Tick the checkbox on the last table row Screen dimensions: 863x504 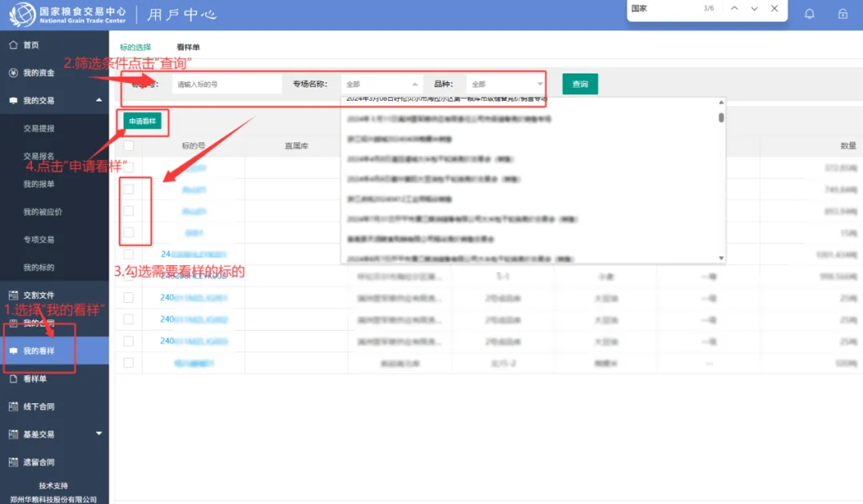point(127,362)
